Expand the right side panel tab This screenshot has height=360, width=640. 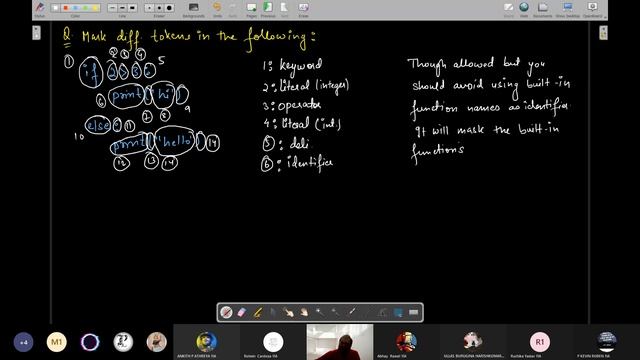[x=603, y=33]
